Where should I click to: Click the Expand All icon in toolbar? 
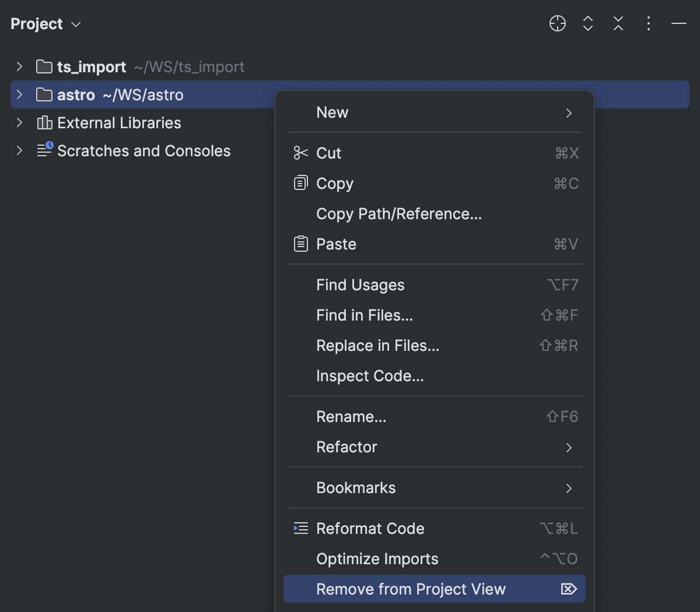tap(588, 24)
